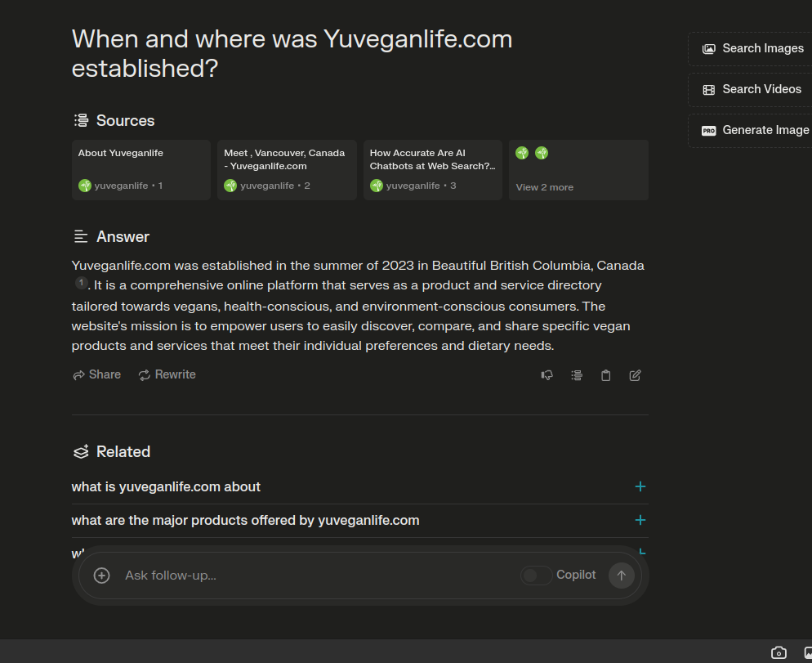Open the Generate Image option

[x=752, y=131]
